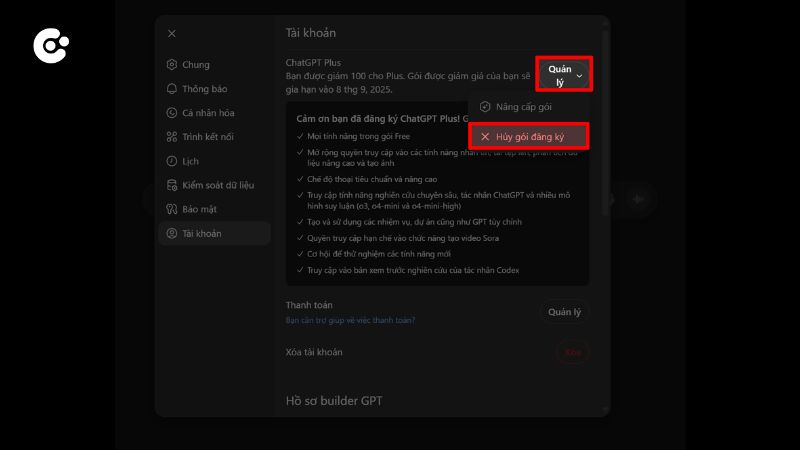Click the Nâng cấp gói upgrade icon
This screenshot has height=450, width=800.
coord(485,107)
